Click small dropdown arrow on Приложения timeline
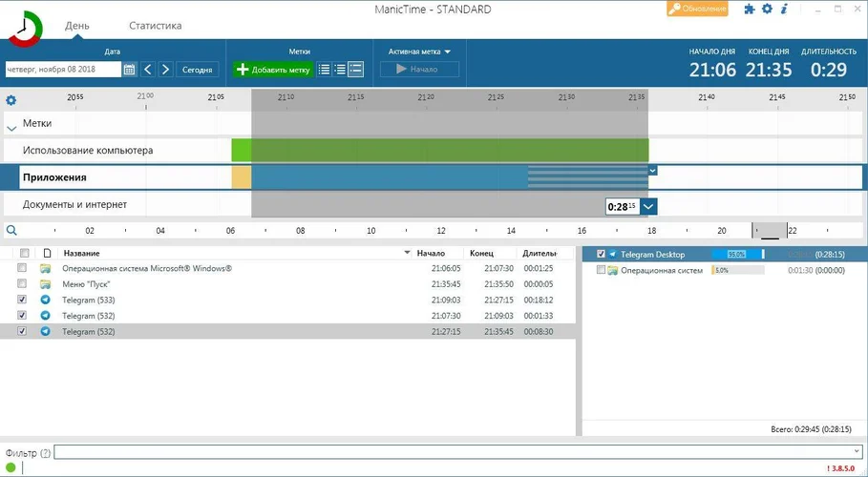 [x=652, y=171]
